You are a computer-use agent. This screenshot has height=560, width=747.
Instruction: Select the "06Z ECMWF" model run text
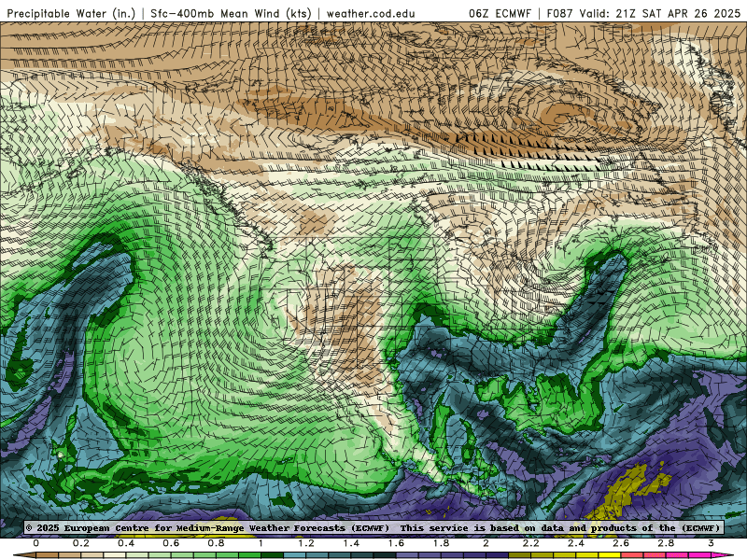click(500, 13)
